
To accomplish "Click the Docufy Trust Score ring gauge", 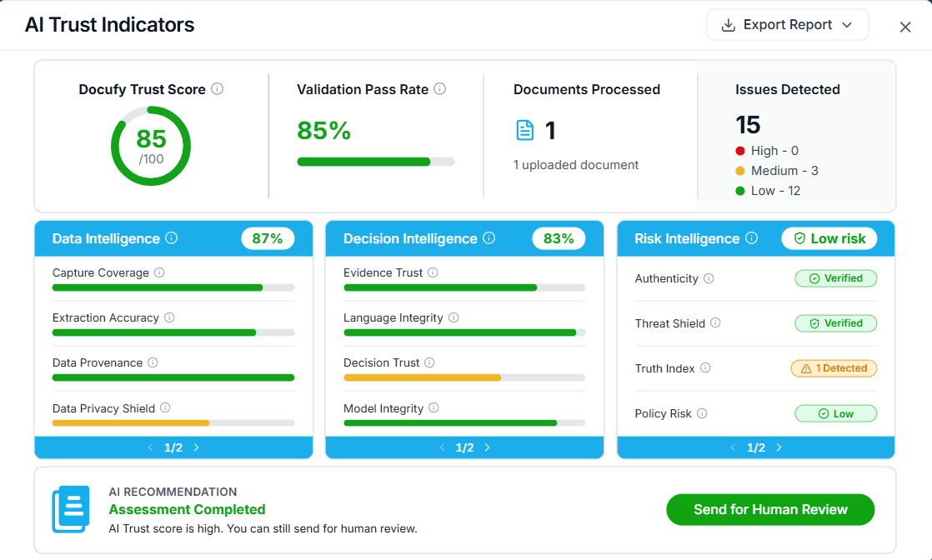I will click(x=151, y=146).
